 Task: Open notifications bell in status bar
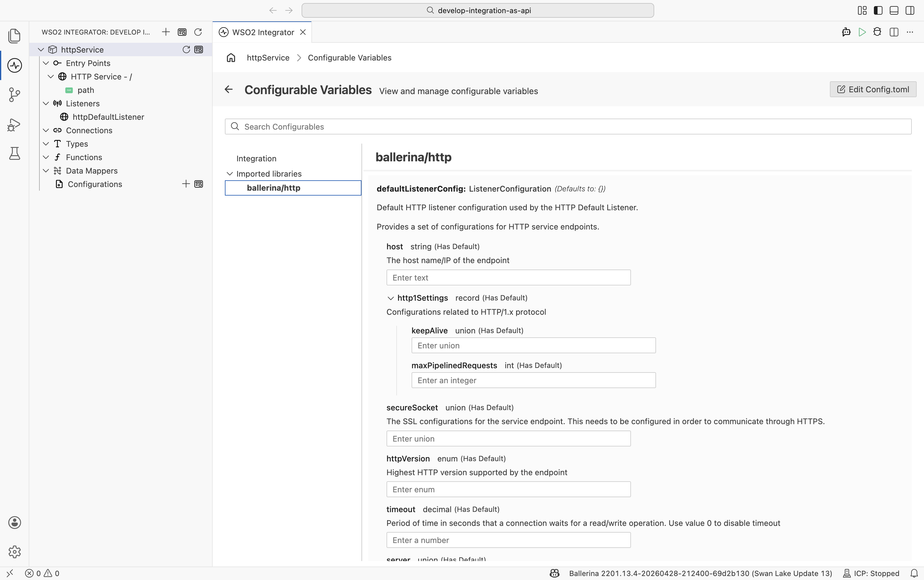coord(914,573)
